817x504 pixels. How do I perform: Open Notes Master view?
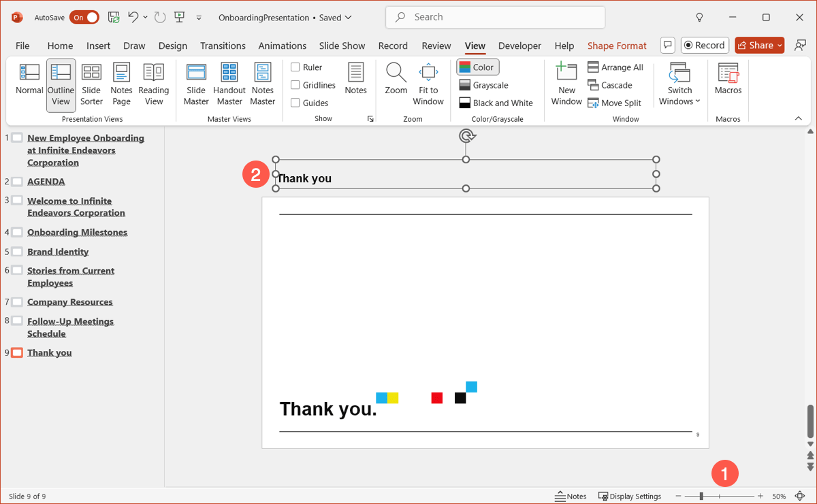(x=262, y=85)
